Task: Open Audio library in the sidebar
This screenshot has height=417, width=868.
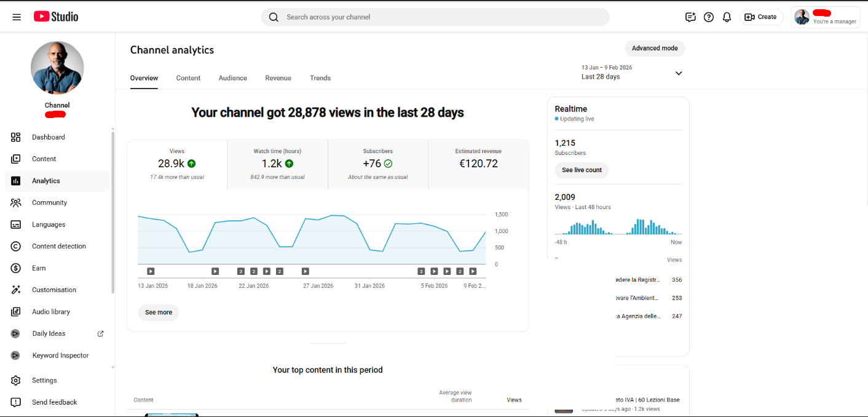Action: [x=50, y=312]
